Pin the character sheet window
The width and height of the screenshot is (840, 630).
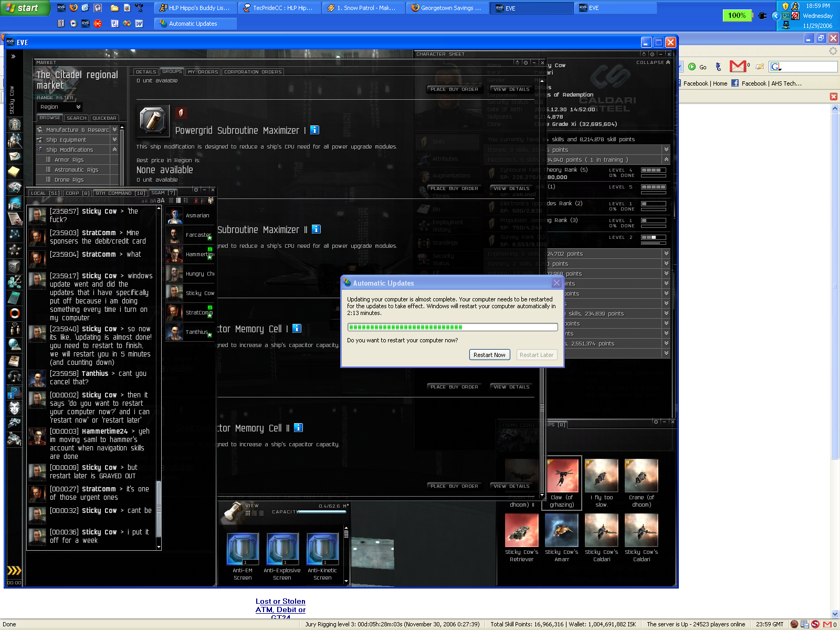pyautogui.click(x=652, y=54)
